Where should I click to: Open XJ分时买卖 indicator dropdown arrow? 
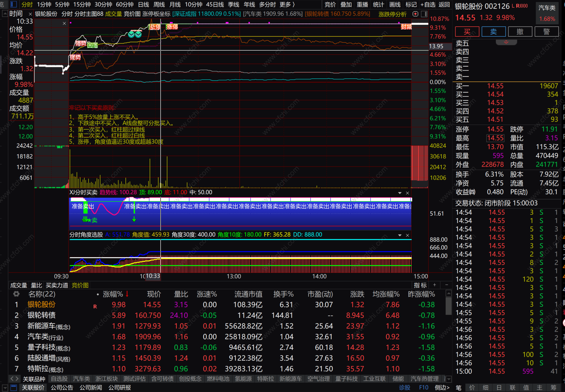coord(400,193)
